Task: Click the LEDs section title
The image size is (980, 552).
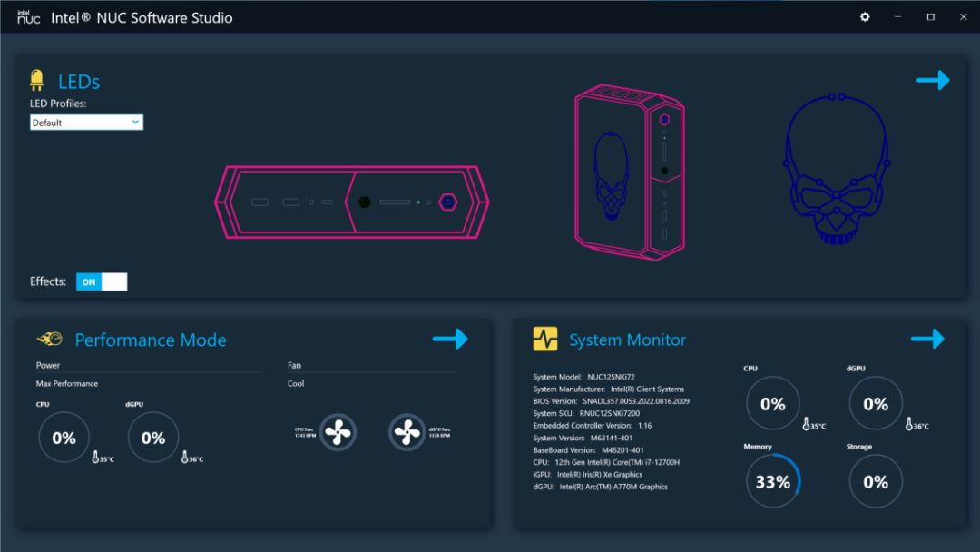Action: pyautogui.click(x=79, y=82)
